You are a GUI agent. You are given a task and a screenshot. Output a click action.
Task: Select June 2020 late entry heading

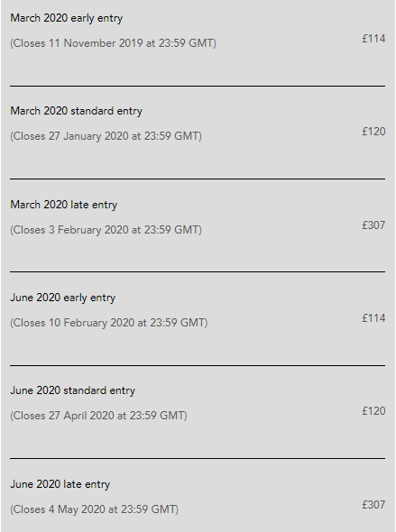point(60,484)
